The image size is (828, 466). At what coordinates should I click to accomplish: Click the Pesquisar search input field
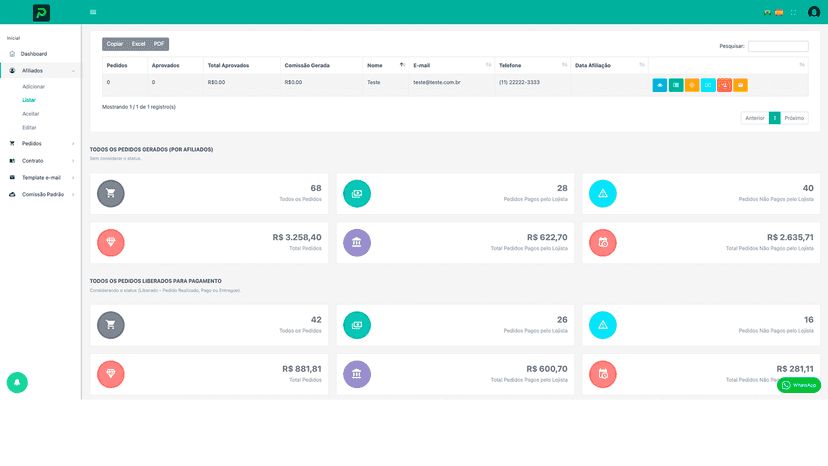[778, 46]
